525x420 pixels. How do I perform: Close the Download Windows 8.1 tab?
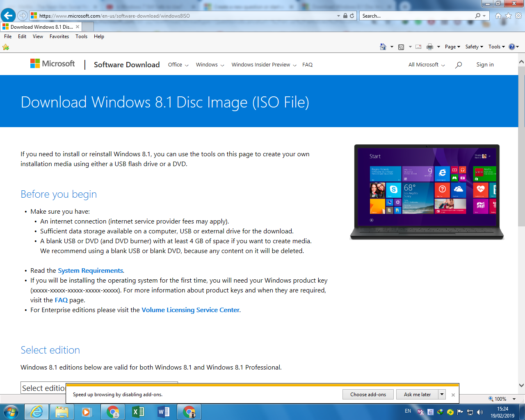point(78,27)
